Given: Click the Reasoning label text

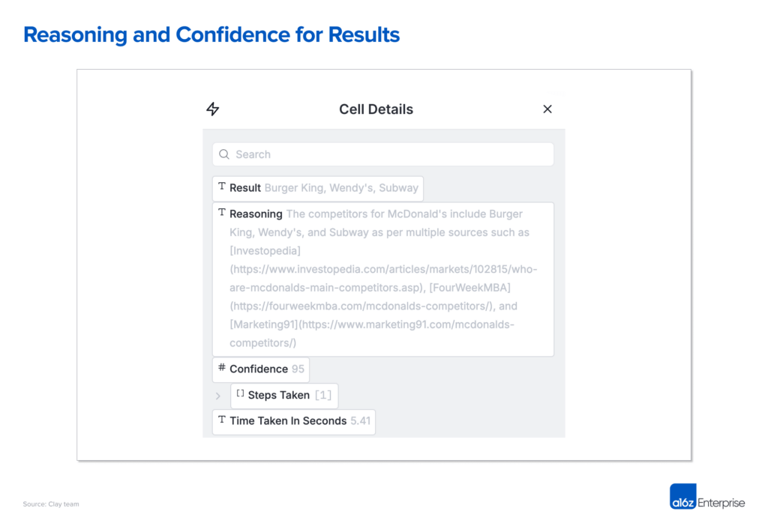Looking at the screenshot, I should 256,214.
